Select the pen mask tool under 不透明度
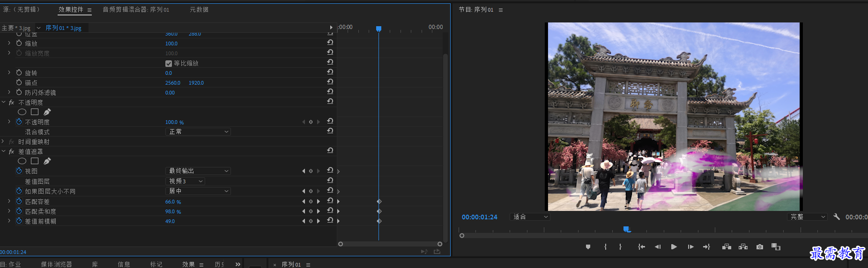Viewport: 868px width, 268px height. tap(47, 112)
